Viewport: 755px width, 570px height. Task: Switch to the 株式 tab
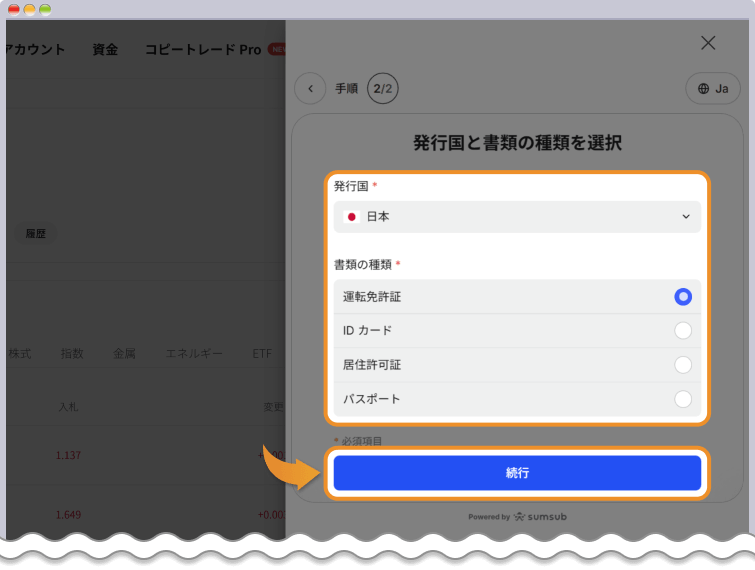click(x=20, y=354)
